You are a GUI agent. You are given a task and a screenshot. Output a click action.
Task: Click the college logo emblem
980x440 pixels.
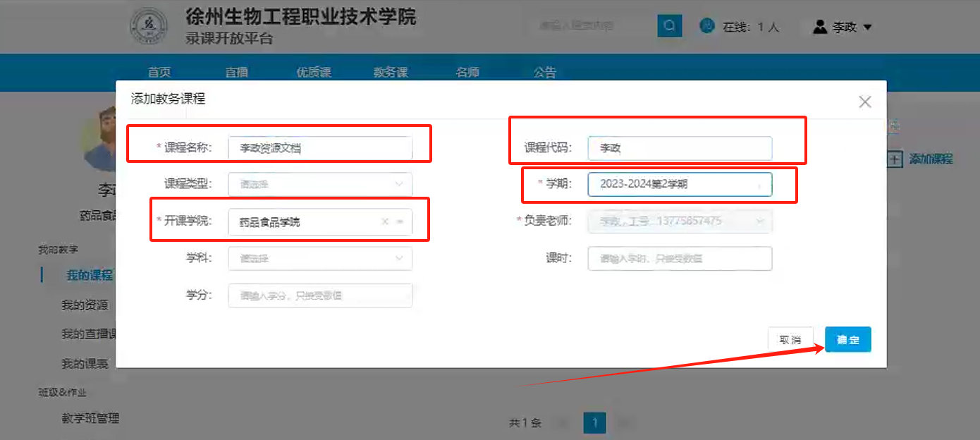click(149, 27)
